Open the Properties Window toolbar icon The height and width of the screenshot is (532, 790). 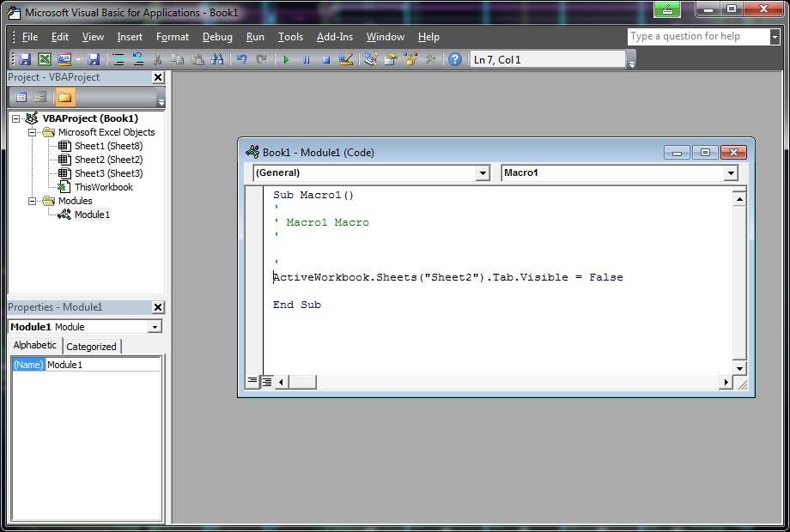(x=391, y=59)
